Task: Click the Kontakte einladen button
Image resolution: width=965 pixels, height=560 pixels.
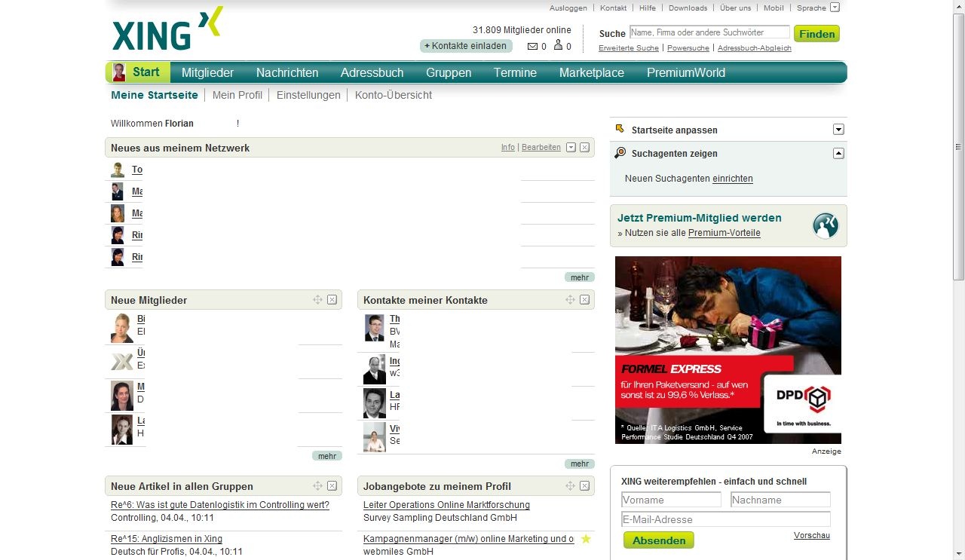Action: pos(466,46)
